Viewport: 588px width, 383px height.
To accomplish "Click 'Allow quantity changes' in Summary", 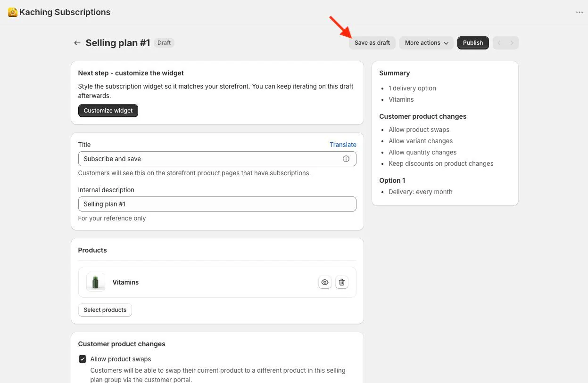I will tap(422, 152).
